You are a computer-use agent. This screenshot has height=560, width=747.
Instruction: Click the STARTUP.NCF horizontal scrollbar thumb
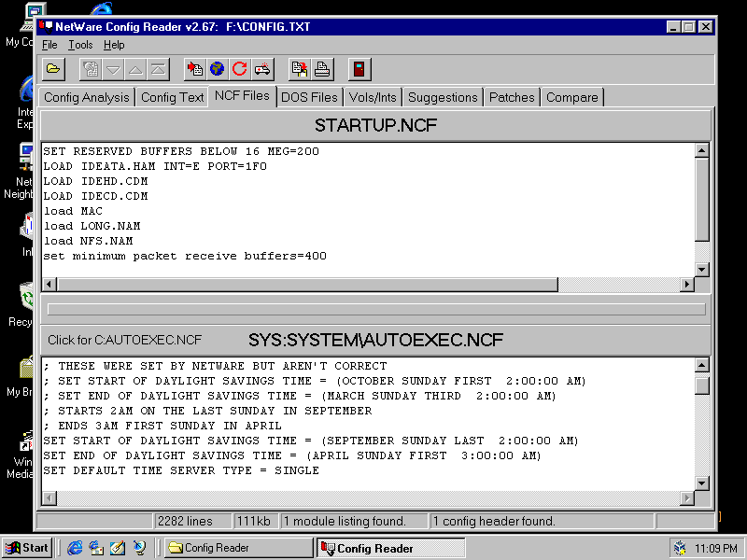click(307, 285)
